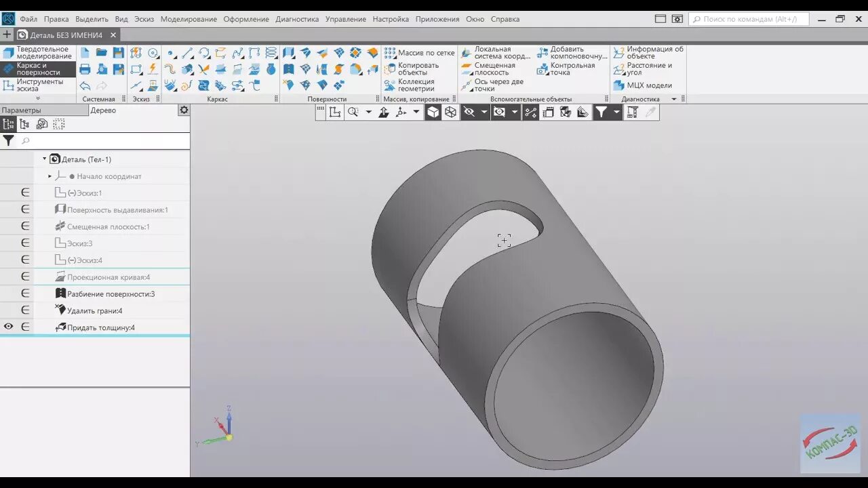The width and height of the screenshot is (868, 488).
Task: Expand Начало координат tree node
Action: click(x=50, y=176)
